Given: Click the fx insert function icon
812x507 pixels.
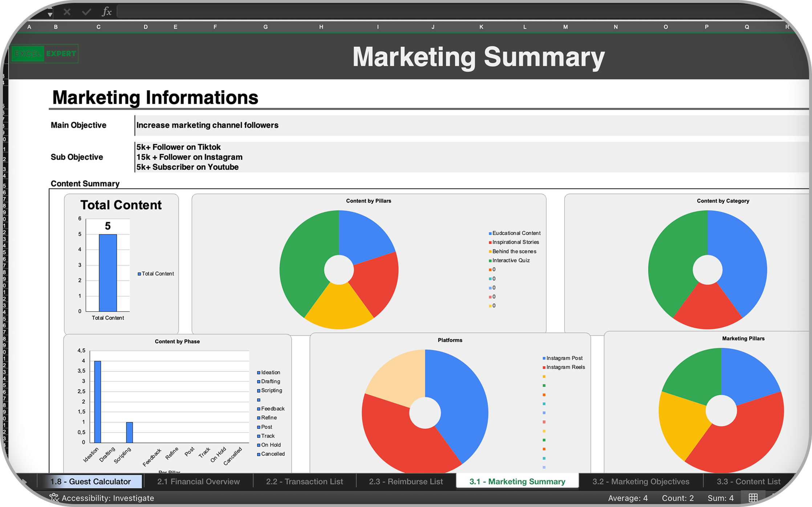Looking at the screenshot, I should (106, 12).
